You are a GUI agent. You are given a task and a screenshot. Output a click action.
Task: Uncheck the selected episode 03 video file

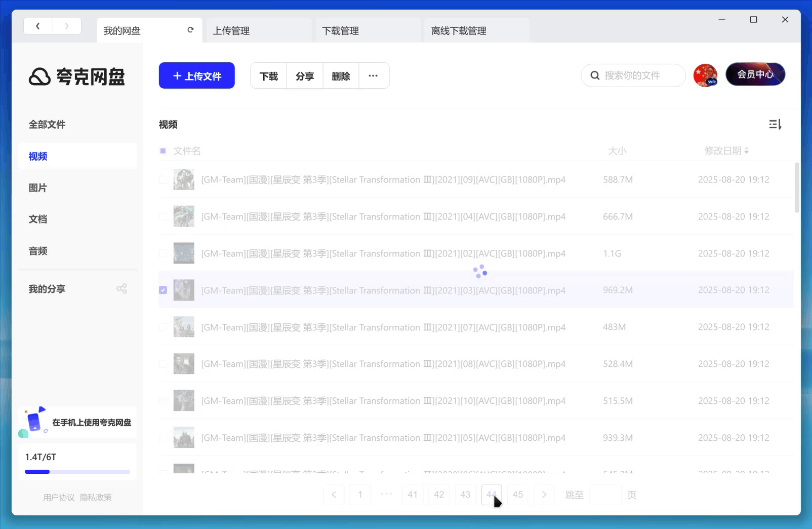[x=163, y=290]
